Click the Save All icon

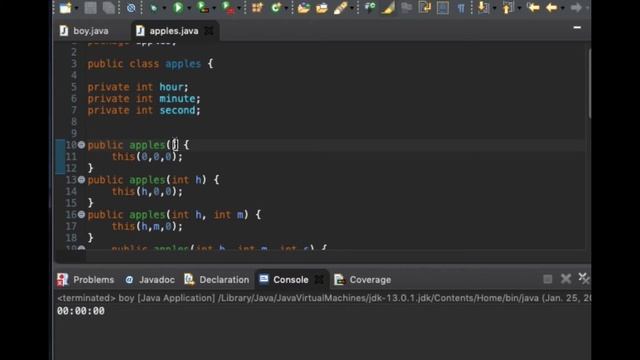coord(109,7)
